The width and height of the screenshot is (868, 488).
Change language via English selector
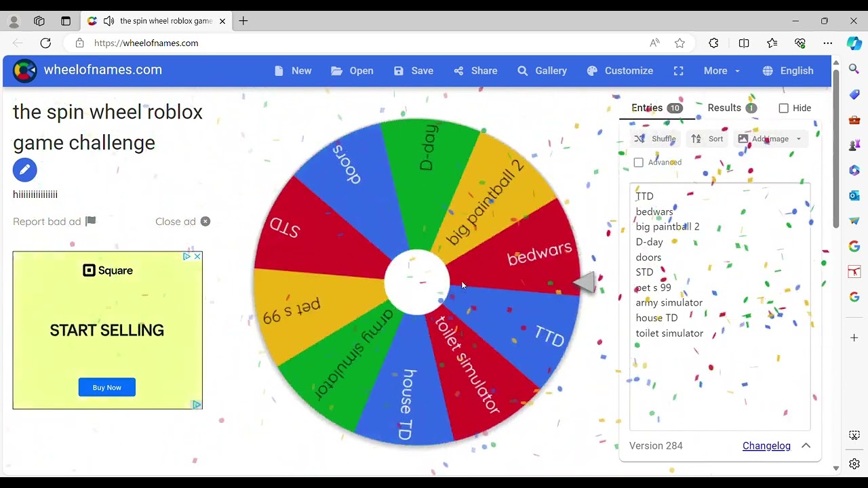pyautogui.click(x=788, y=70)
